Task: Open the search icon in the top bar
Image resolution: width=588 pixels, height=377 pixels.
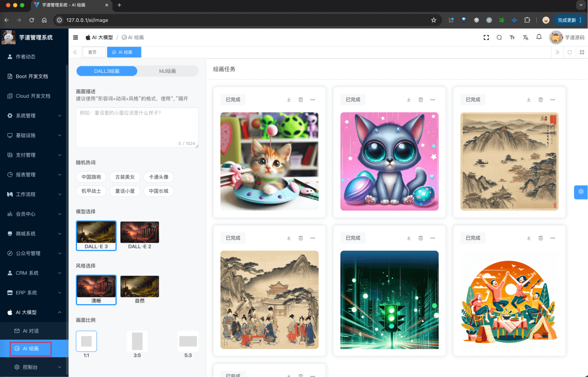Action: click(x=499, y=37)
